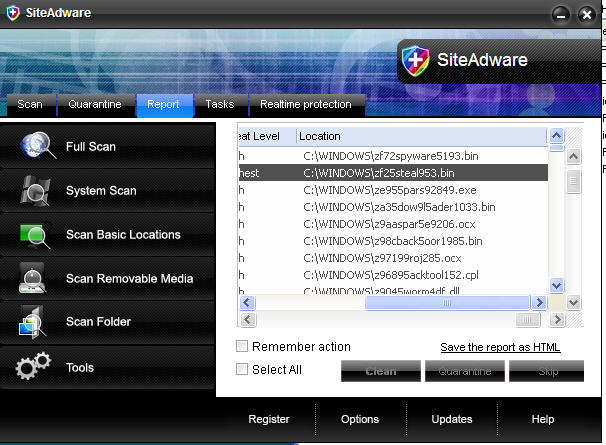606x445 pixels.
Task: Click the inner list scroll down arrow
Action: (557, 286)
